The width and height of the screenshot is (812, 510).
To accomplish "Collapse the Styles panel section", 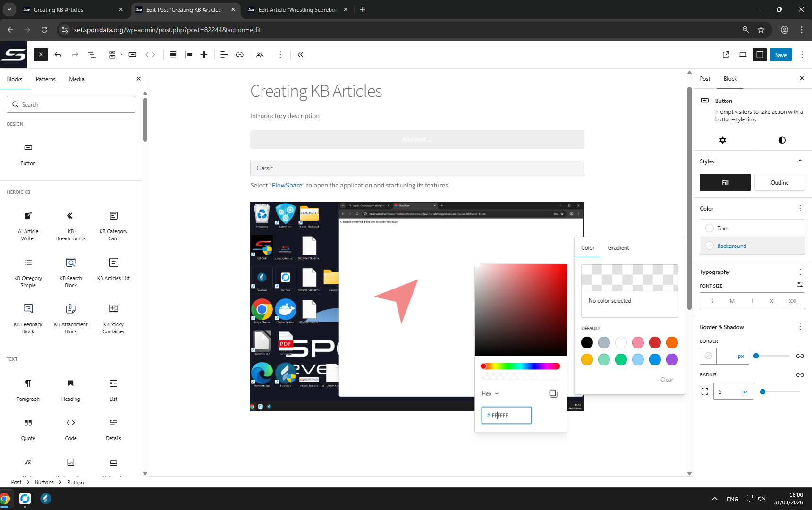I will (x=800, y=161).
